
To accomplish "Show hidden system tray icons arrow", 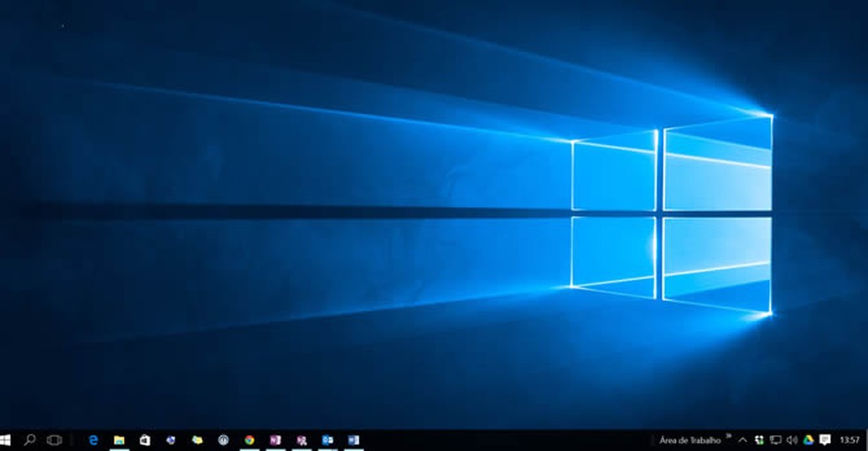I will pos(743,440).
